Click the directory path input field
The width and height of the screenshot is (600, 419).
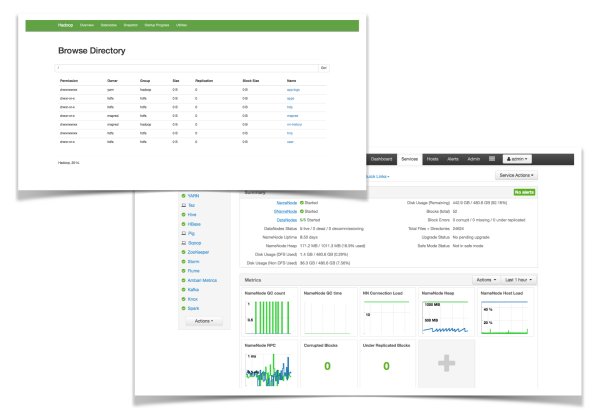187,68
